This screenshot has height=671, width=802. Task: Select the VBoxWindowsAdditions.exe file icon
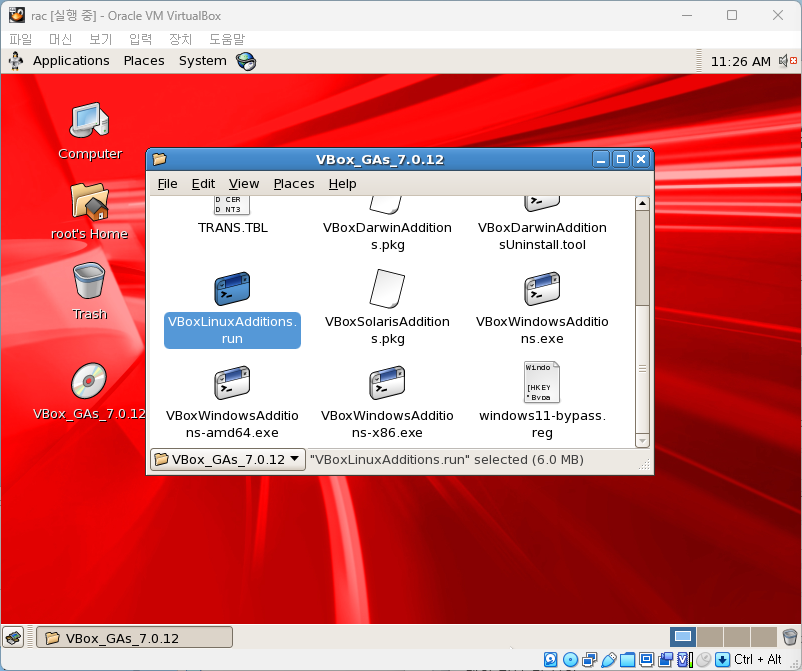click(x=542, y=288)
